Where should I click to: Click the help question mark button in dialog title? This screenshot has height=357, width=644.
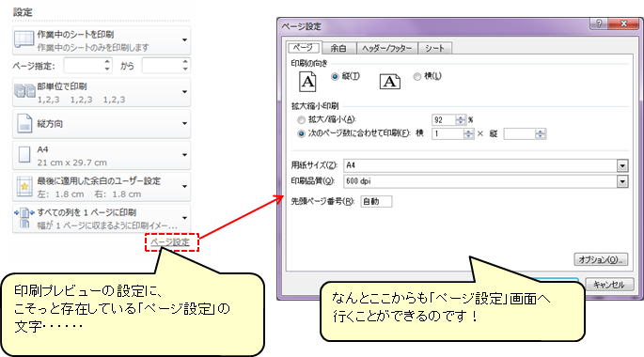(x=599, y=24)
